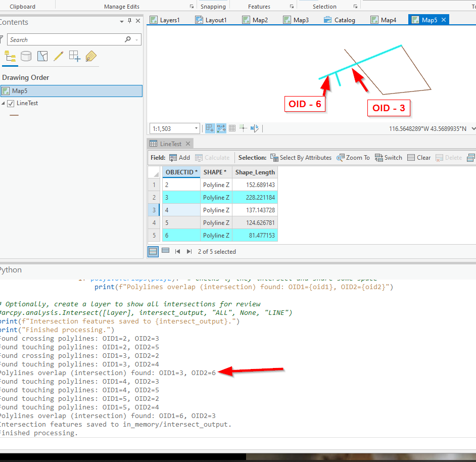The width and height of the screenshot is (476, 462).
Task: Click Switch selection button
Action: point(388,158)
